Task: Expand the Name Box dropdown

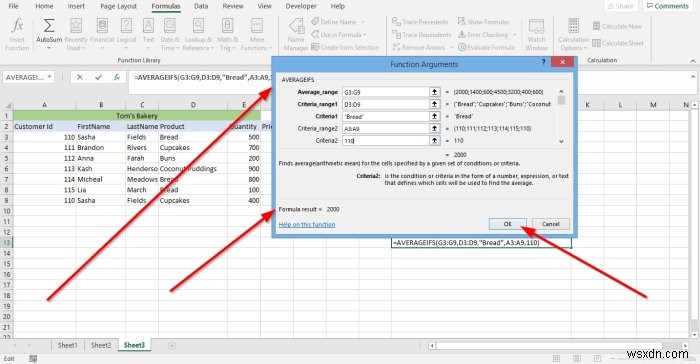Action: point(49,77)
